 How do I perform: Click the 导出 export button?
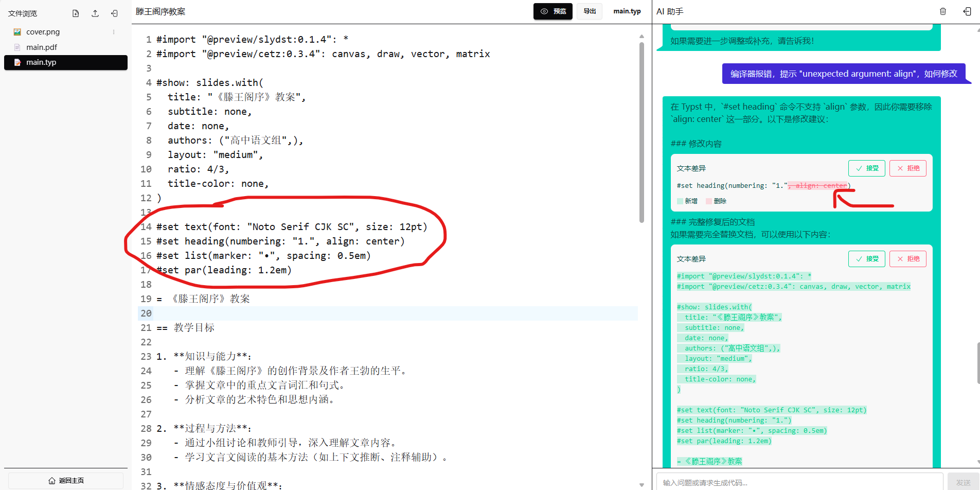589,11
